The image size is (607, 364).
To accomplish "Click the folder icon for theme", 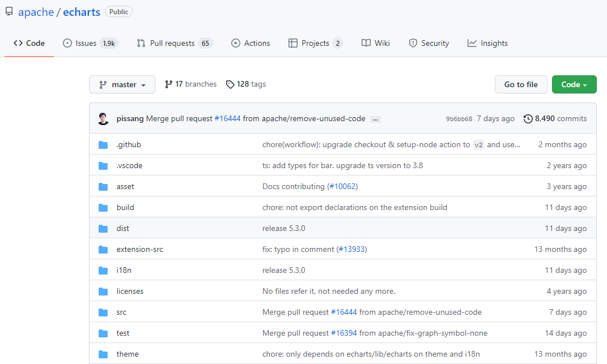I will click(103, 354).
